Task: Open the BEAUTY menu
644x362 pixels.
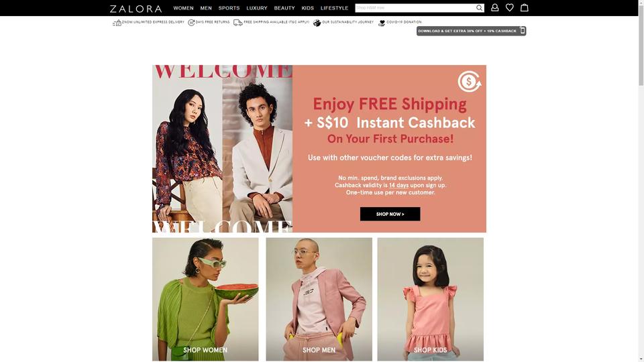Action: pos(284,8)
